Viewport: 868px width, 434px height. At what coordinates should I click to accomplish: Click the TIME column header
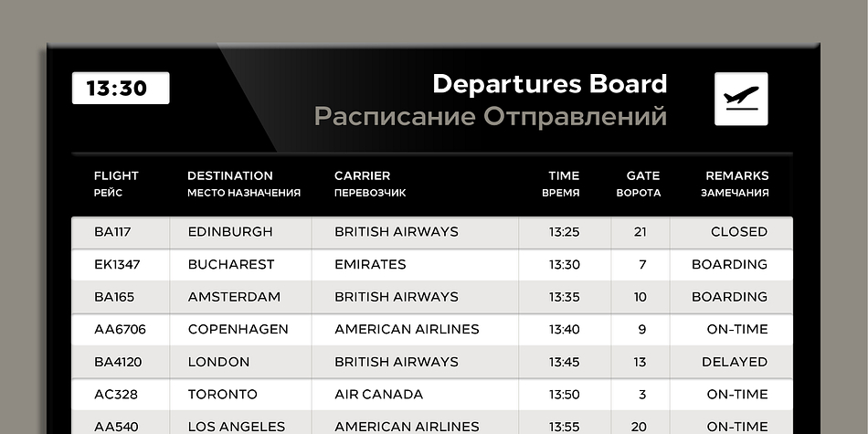pos(564,175)
